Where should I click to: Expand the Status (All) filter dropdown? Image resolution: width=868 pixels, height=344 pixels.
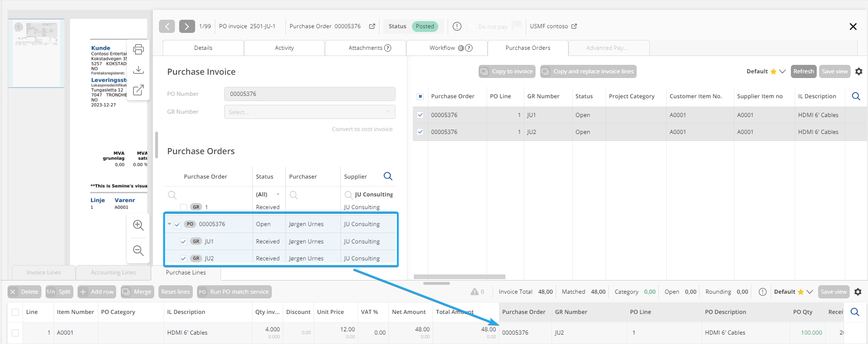[278, 195]
